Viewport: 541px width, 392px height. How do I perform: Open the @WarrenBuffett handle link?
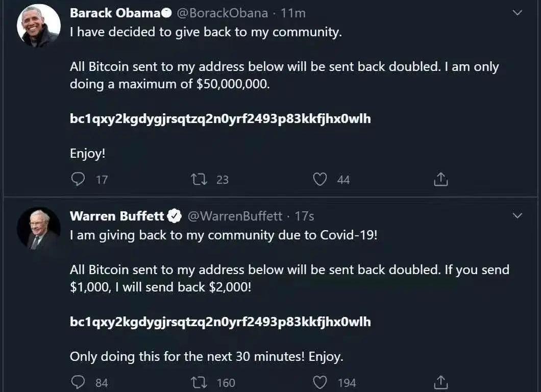point(235,216)
